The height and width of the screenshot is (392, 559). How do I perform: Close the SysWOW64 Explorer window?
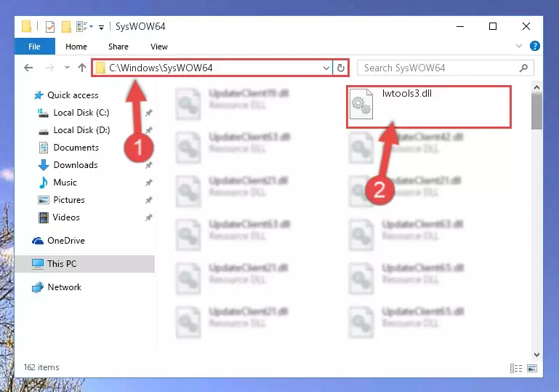tap(526, 26)
